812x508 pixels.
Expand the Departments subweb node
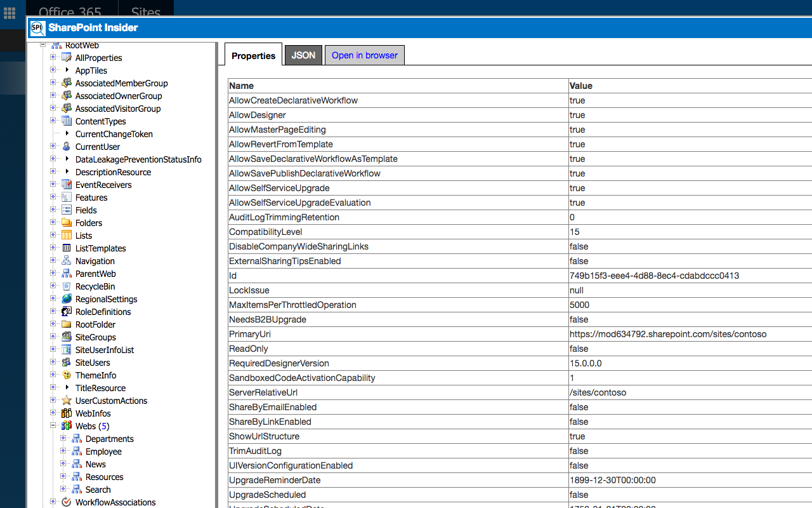(x=63, y=439)
